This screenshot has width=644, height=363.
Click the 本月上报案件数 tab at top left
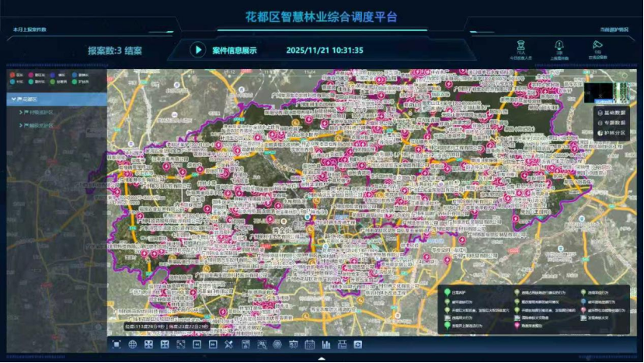[30, 30]
